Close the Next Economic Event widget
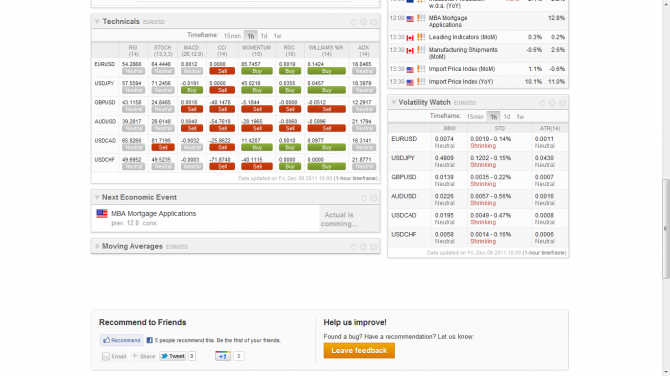 [373, 198]
